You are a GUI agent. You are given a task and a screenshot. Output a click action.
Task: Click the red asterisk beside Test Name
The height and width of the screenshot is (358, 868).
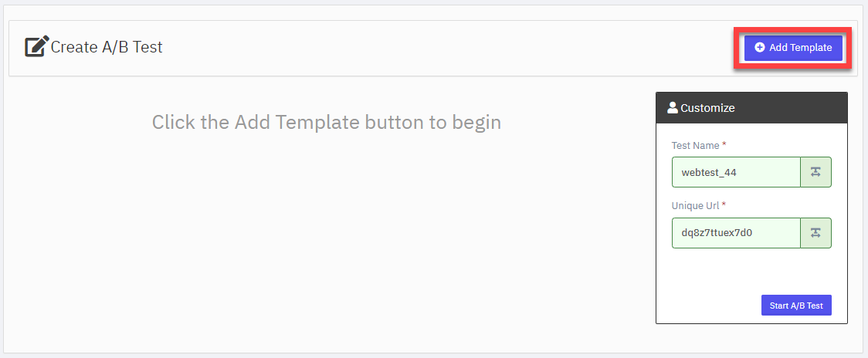tap(724, 145)
